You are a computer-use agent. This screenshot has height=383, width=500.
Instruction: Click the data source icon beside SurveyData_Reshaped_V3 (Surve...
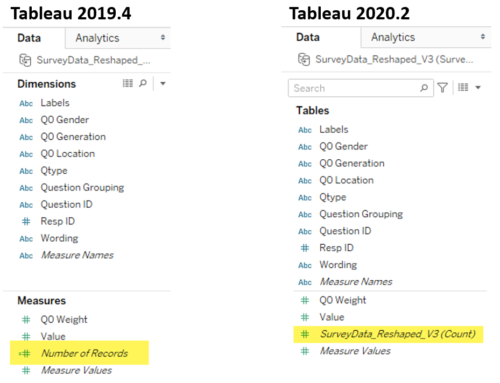[x=304, y=59]
